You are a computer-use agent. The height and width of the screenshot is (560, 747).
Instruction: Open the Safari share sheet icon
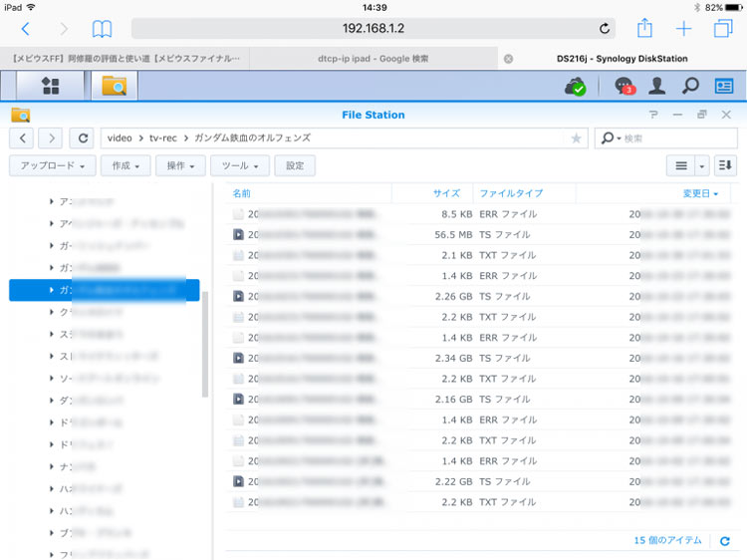click(644, 28)
